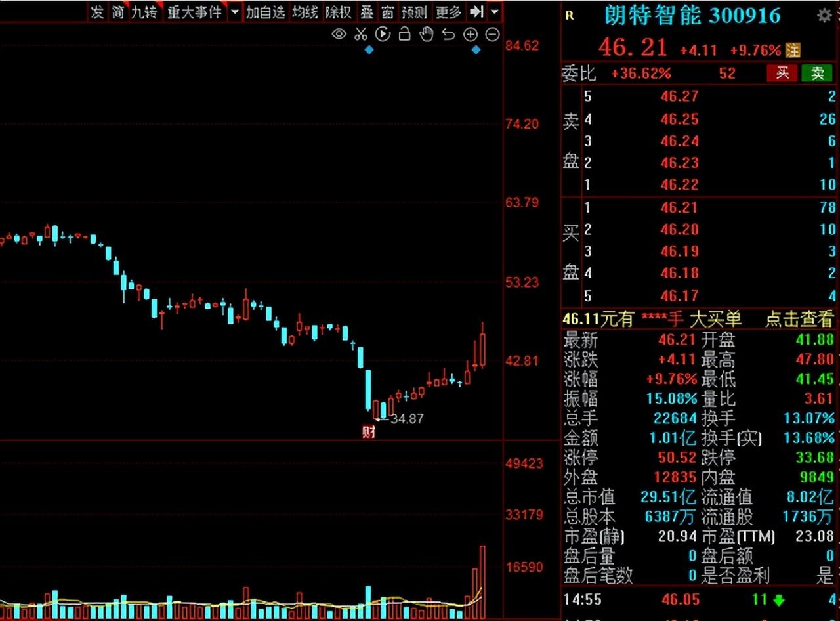Click sell level 3 price 46.24
The image size is (840, 621).
pos(679,140)
